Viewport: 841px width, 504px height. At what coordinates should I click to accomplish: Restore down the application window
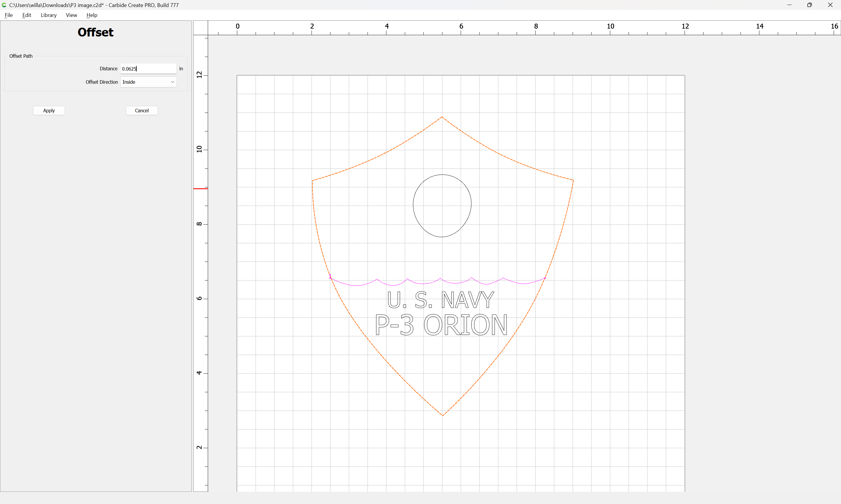[809, 5]
